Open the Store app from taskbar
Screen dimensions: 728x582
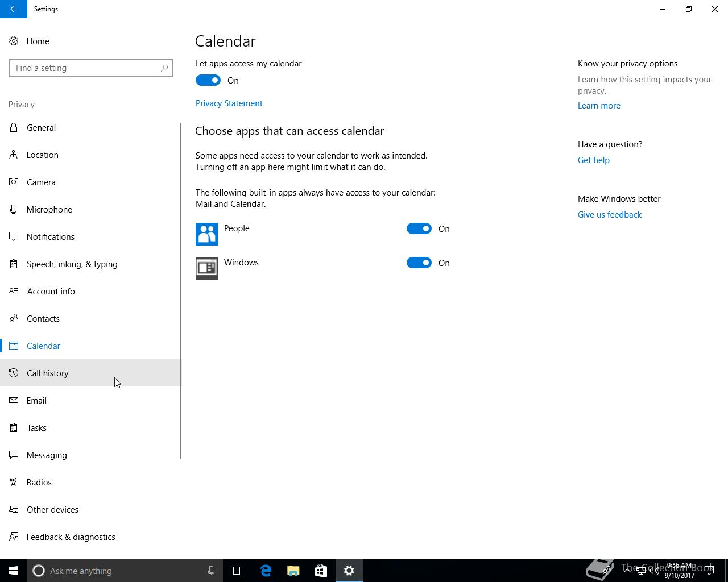click(321, 571)
